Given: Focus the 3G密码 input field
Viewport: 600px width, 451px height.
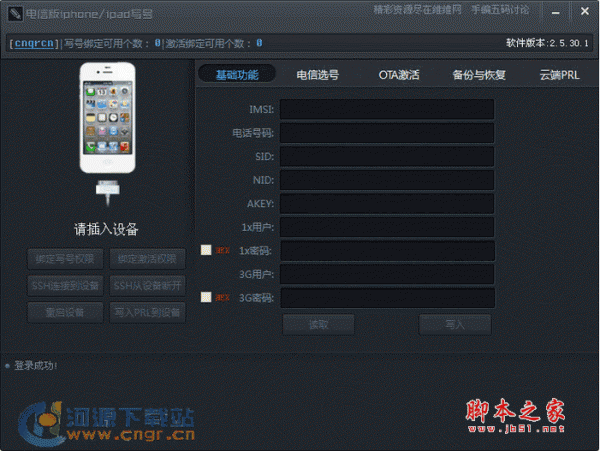Looking at the screenshot, I should tap(387, 298).
